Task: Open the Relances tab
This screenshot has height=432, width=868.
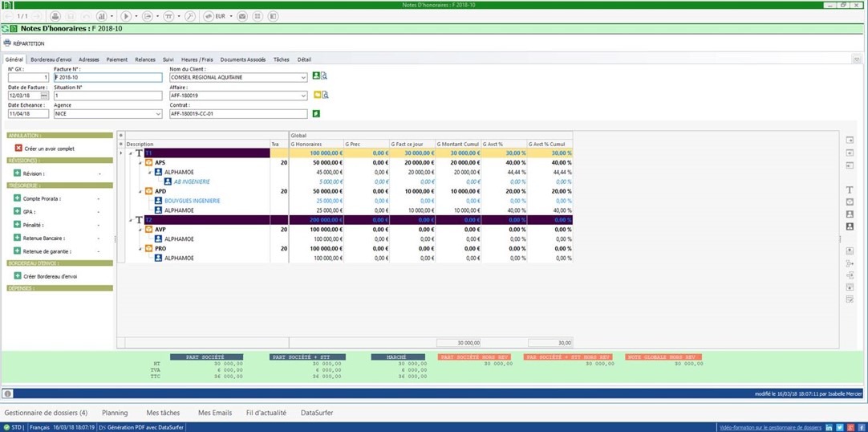Action: (x=145, y=59)
